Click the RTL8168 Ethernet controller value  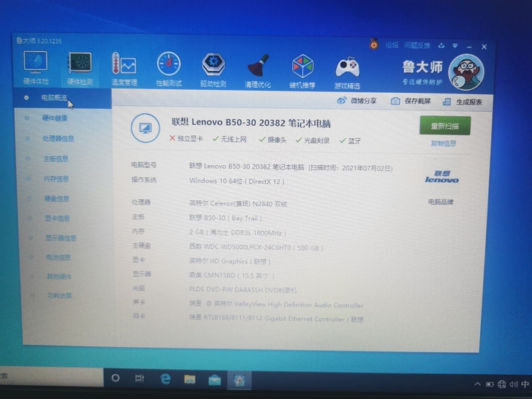tap(276, 319)
